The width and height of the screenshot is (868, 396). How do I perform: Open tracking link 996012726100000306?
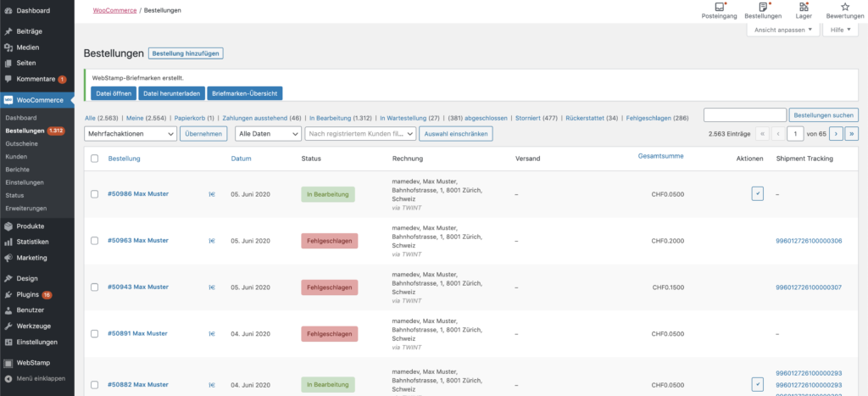coord(809,241)
